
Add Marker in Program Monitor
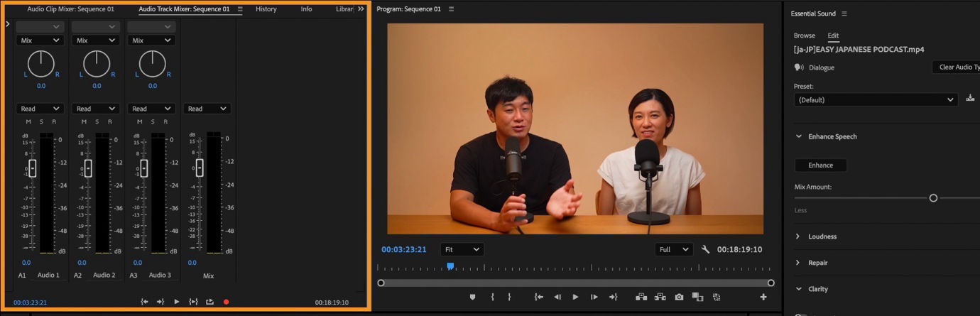(472, 297)
